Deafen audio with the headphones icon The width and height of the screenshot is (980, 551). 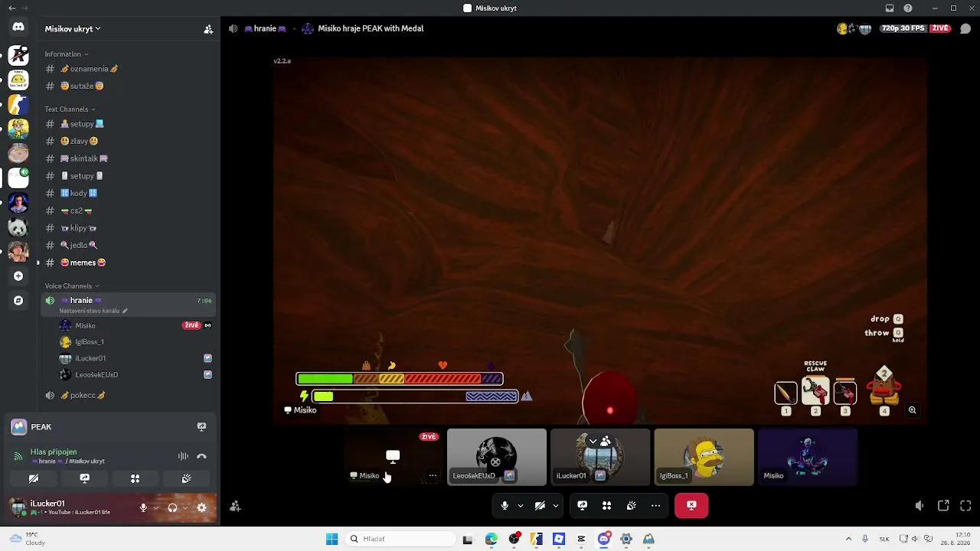pos(172,507)
